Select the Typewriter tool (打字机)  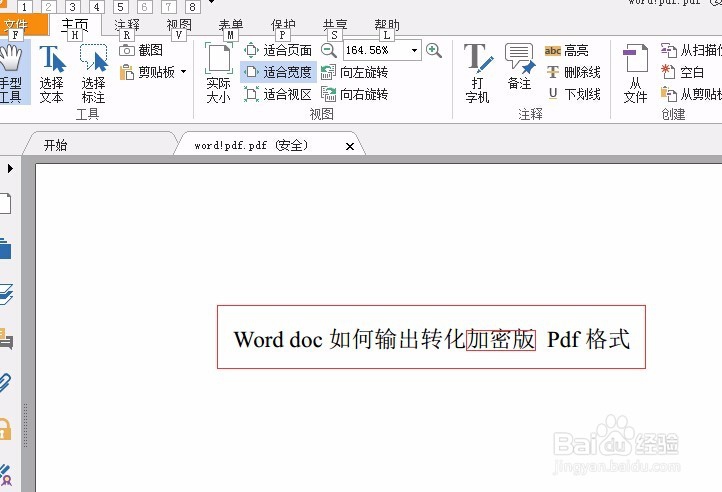pyautogui.click(x=478, y=73)
